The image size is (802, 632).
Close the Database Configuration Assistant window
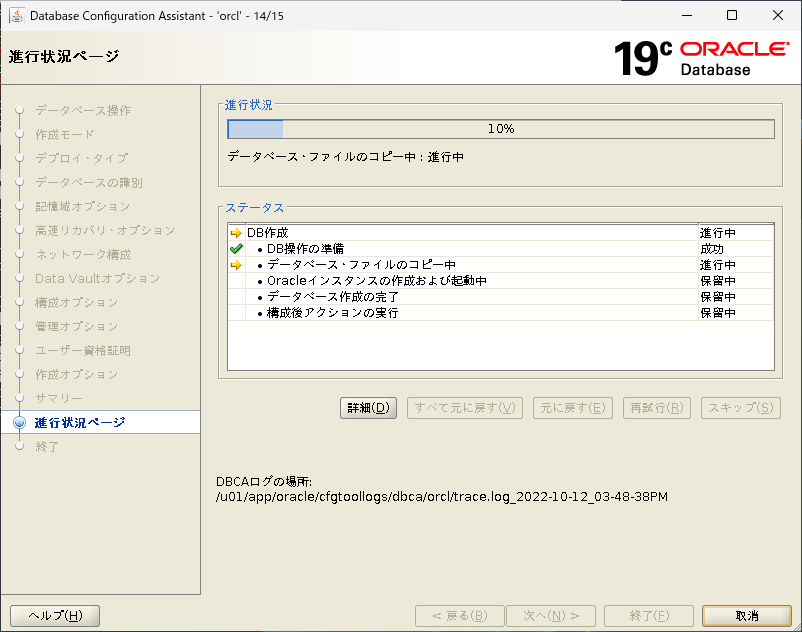click(x=778, y=15)
